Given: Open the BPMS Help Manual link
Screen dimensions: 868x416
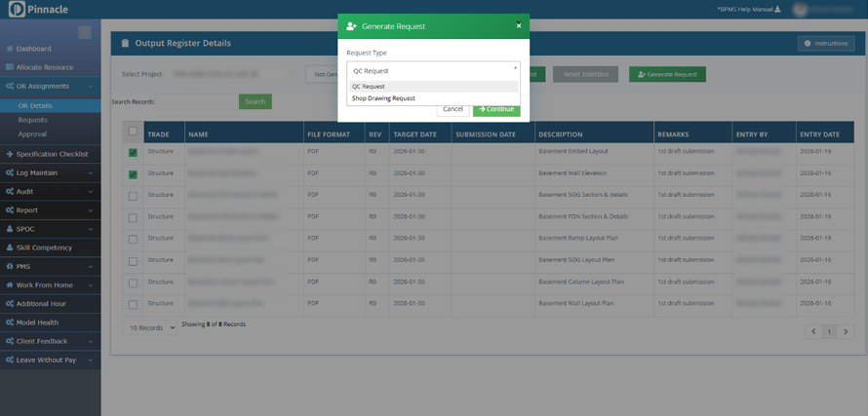Looking at the screenshot, I should point(749,10).
